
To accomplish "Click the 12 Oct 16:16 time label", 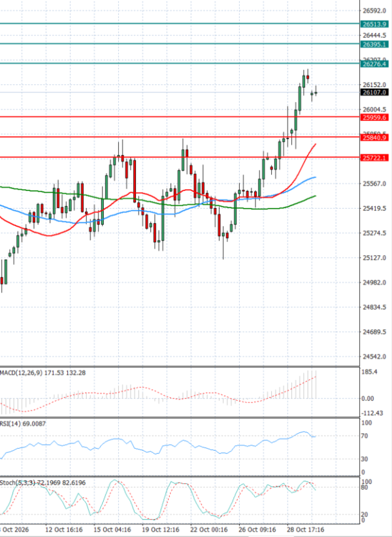I will (64, 530).
